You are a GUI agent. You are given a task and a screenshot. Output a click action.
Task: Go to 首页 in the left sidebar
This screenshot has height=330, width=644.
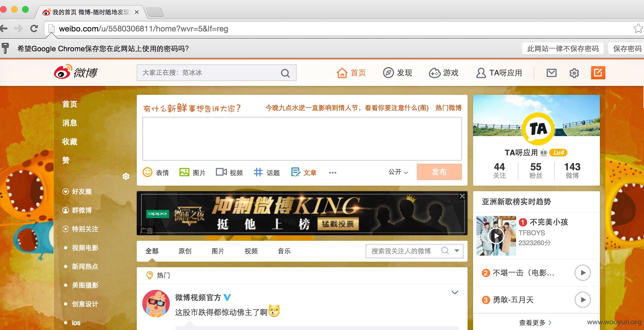click(70, 104)
